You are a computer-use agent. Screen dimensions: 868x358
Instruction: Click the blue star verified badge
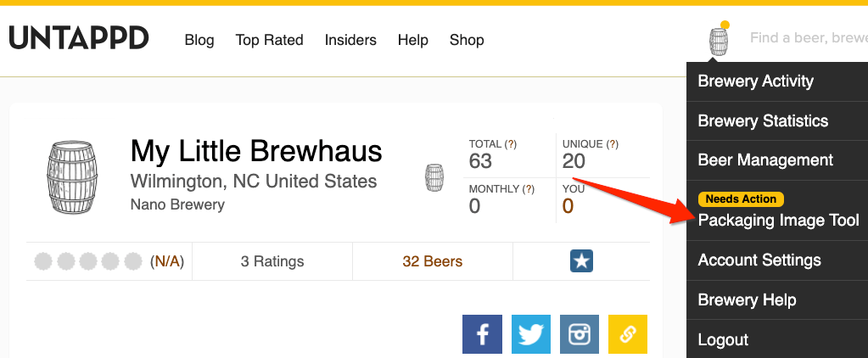coord(581,261)
